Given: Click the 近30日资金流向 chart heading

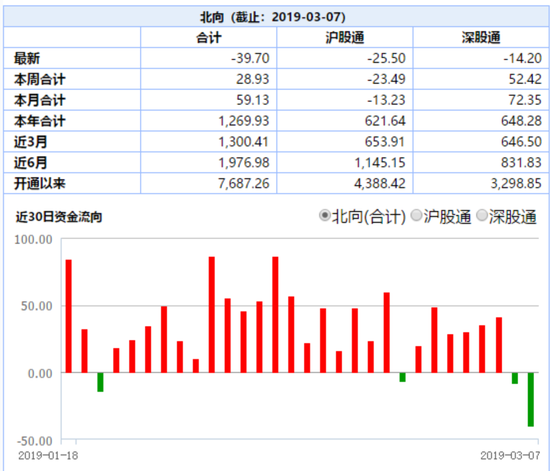Looking at the screenshot, I should (59, 217).
